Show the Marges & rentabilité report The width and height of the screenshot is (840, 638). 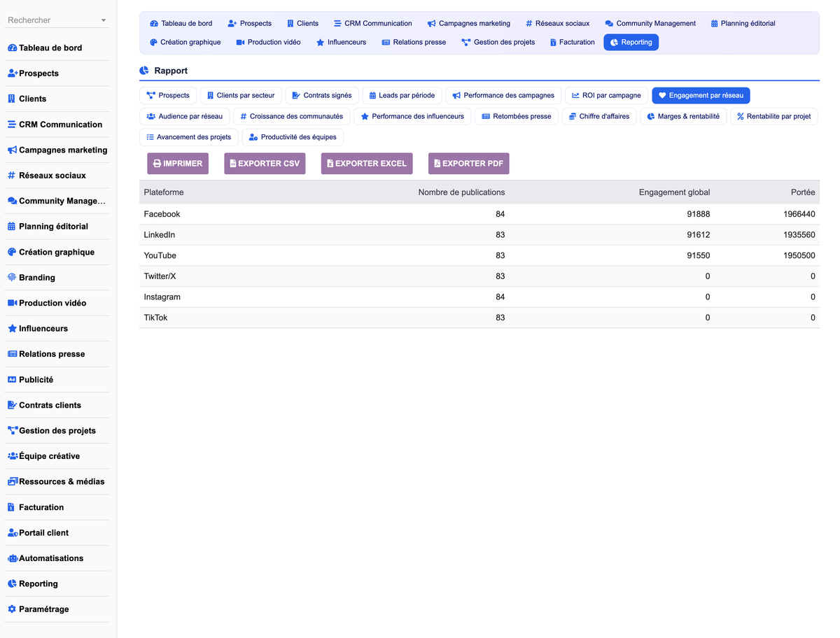point(683,117)
